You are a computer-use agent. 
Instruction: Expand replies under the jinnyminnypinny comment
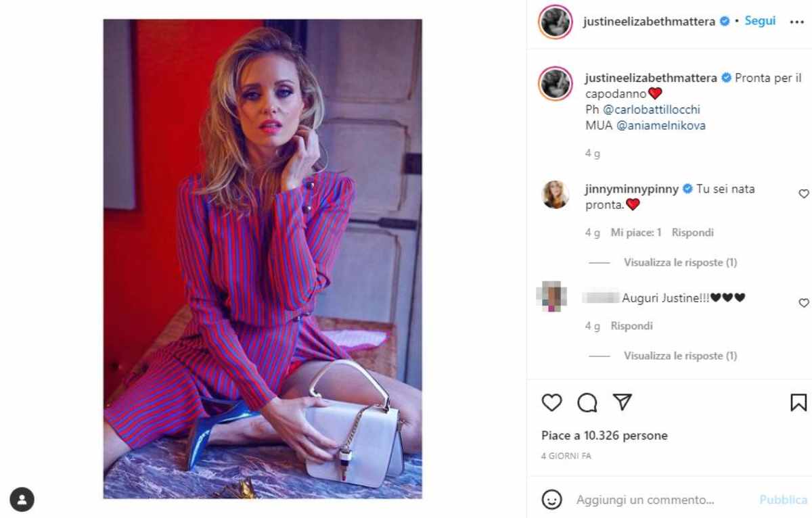680,262
